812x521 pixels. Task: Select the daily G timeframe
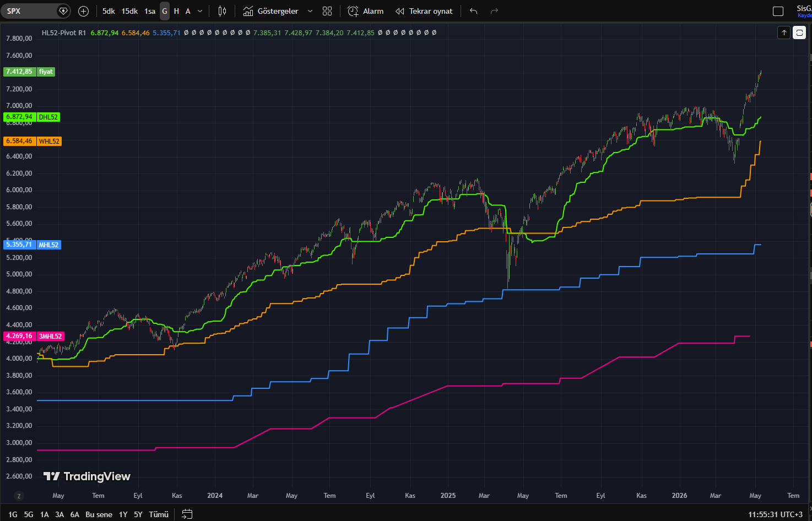pyautogui.click(x=165, y=11)
